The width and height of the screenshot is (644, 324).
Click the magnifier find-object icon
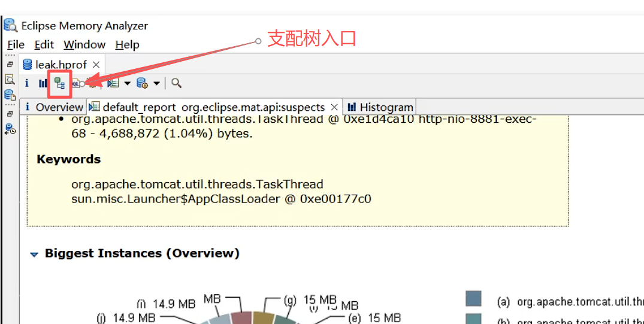[x=176, y=83]
